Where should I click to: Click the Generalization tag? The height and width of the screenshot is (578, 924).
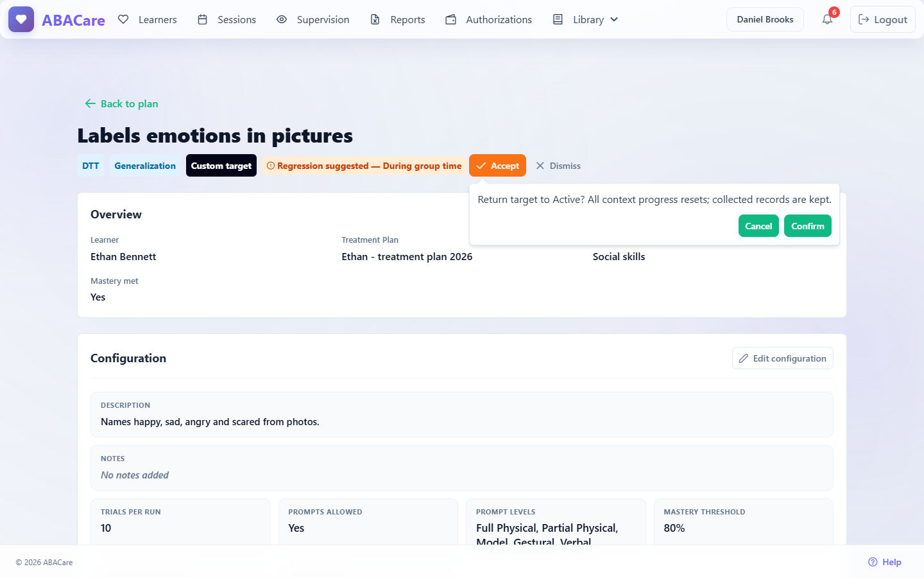click(145, 166)
